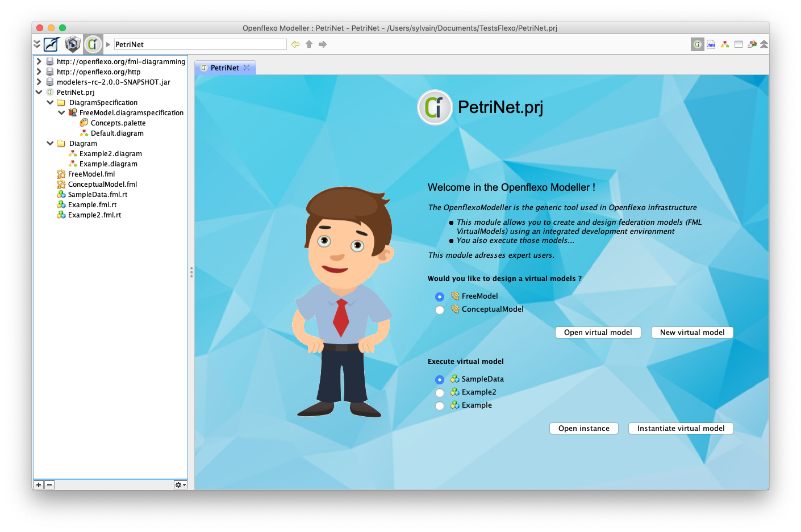Viewport: 801px width, 532px height.
Task: Click Instantiate virtual model button
Action: [x=681, y=429]
